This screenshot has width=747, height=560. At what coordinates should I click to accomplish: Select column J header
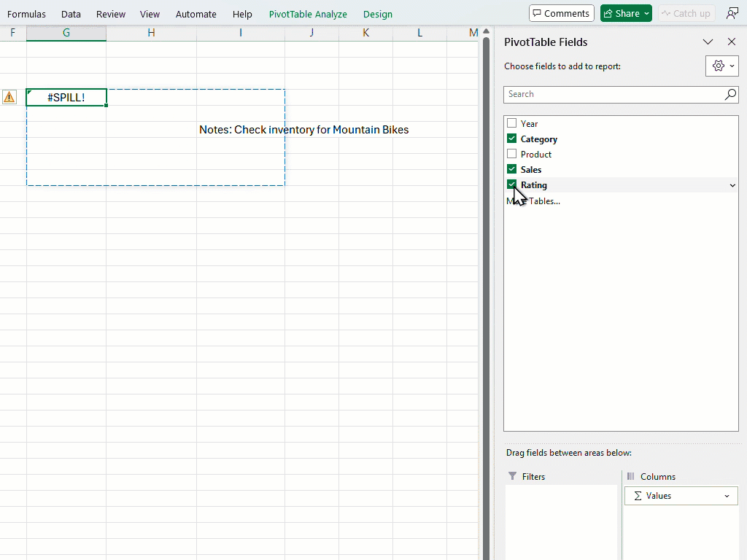[312, 33]
